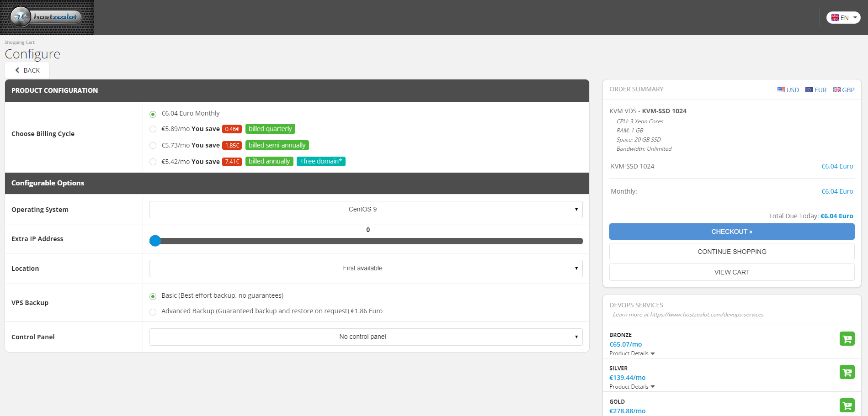Add the BRONZE devops plan to cart
868x416 pixels.
point(847,339)
